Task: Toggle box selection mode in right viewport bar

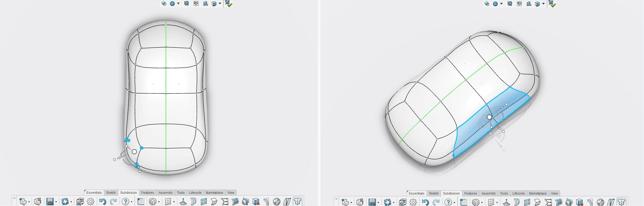Action: [519, 4]
